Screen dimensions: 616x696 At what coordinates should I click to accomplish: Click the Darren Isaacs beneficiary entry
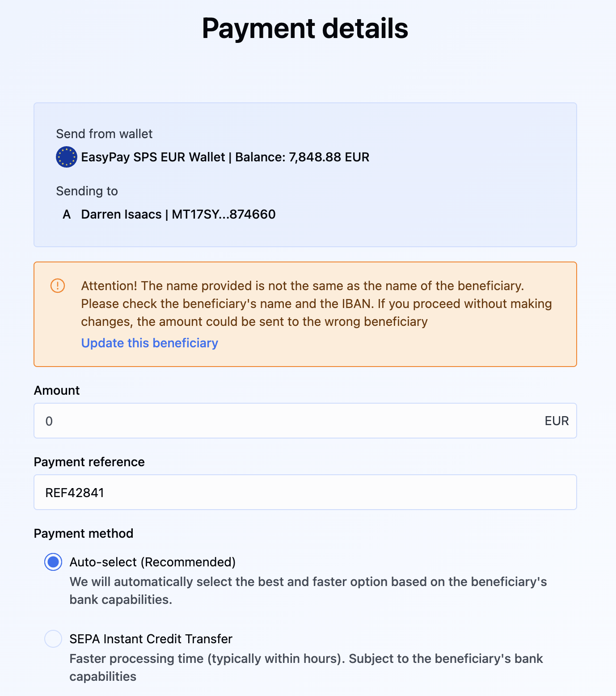tap(178, 215)
